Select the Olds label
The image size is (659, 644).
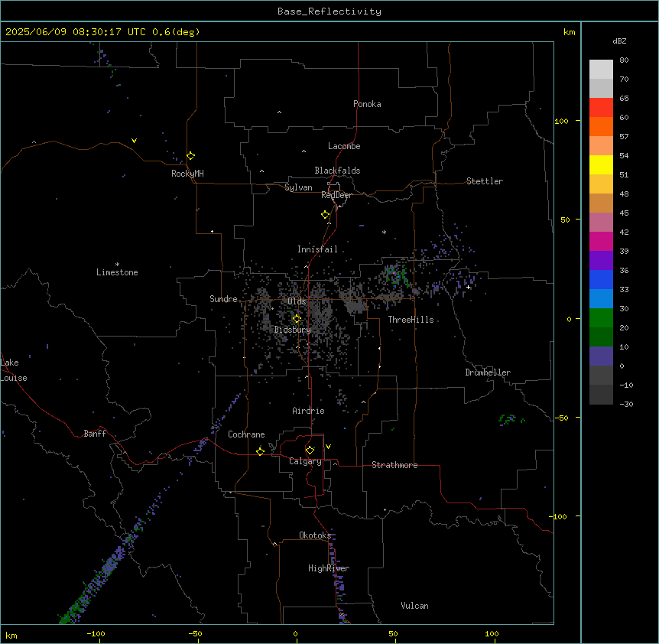297,301
